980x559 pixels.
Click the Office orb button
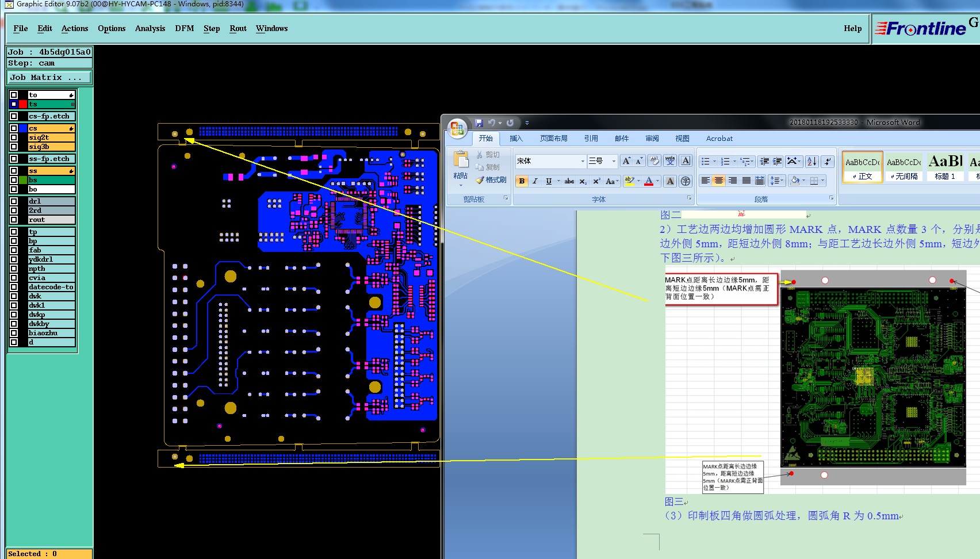[457, 129]
